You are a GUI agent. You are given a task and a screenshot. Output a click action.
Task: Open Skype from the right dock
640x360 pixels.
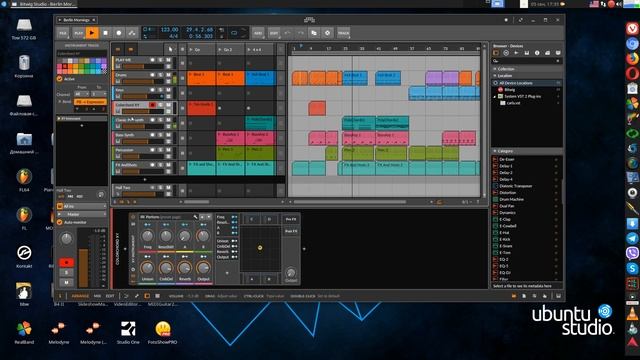click(632, 269)
